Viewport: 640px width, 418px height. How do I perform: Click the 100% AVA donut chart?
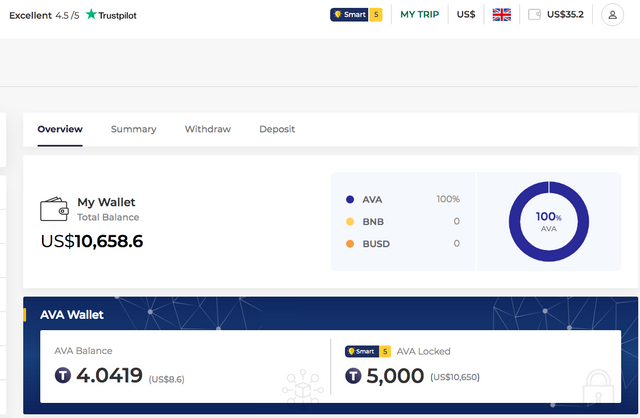coord(548,221)
